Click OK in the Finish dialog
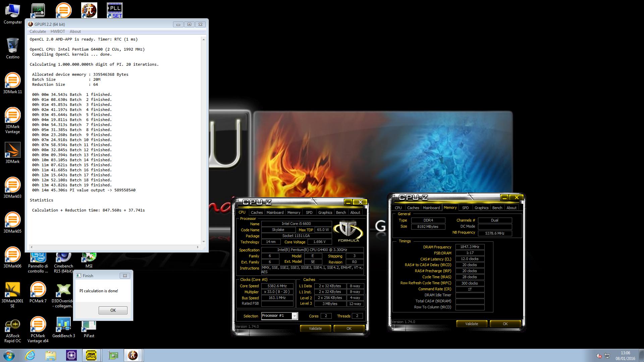Image resolution: width=644 pixels, height=362 pixels. coord(113,310)
